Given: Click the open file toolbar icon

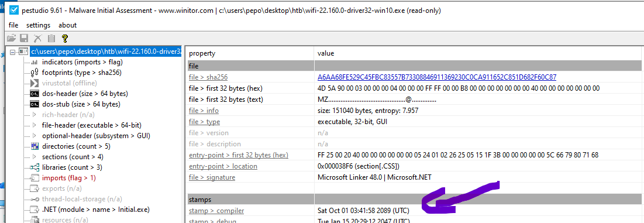Looking at the screenshot, I should [12, 39].
